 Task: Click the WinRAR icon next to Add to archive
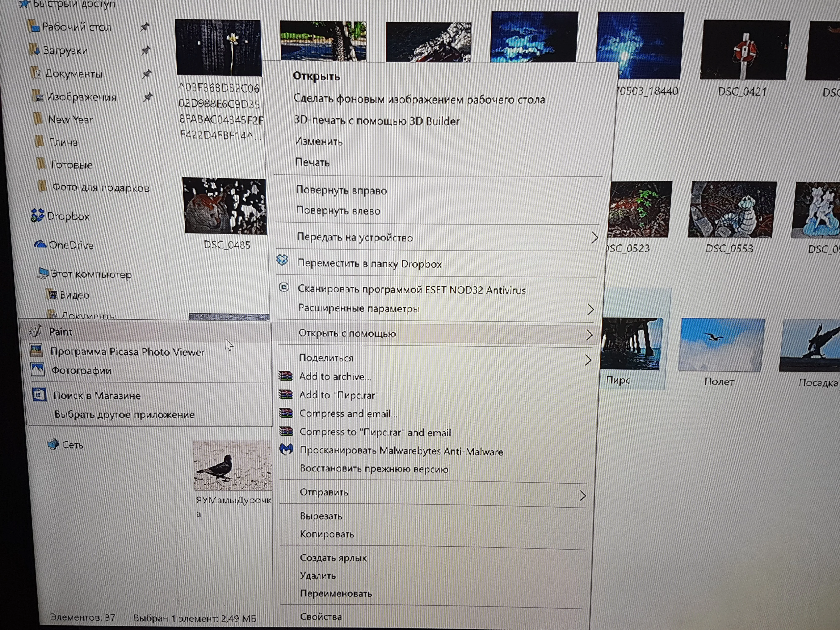pos(286,376)
